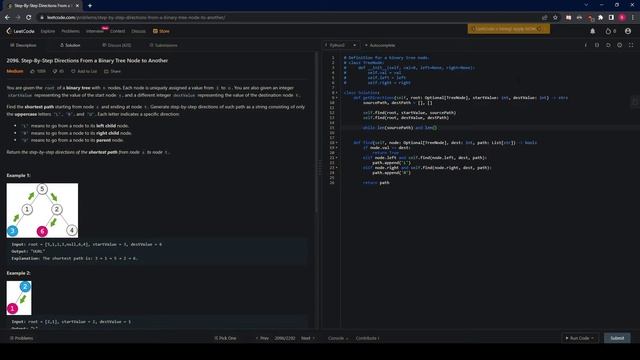Open the browser side panel icon

coord(611,18)
